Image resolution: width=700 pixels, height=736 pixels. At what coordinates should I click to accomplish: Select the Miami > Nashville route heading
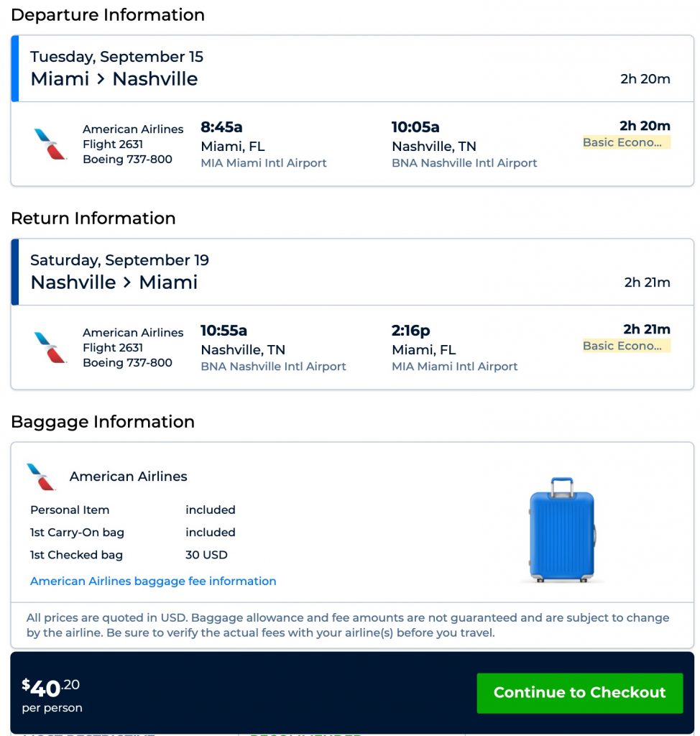click(114, 78)
